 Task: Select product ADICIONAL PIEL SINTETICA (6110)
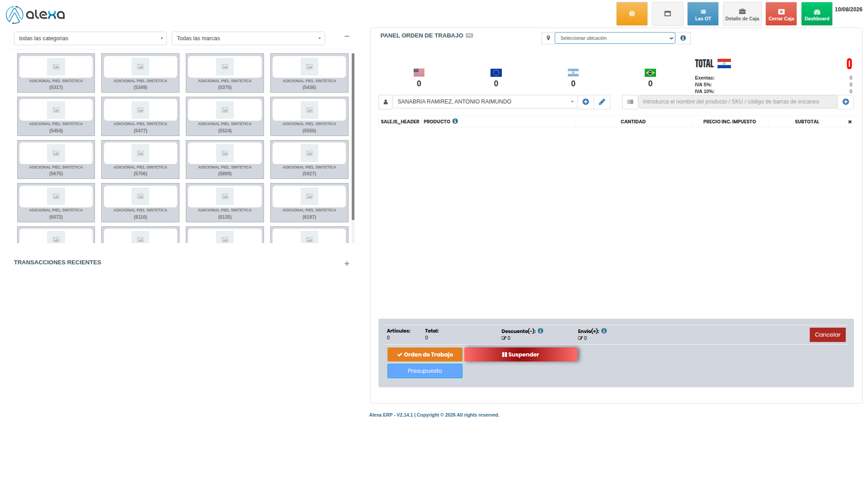140,202
